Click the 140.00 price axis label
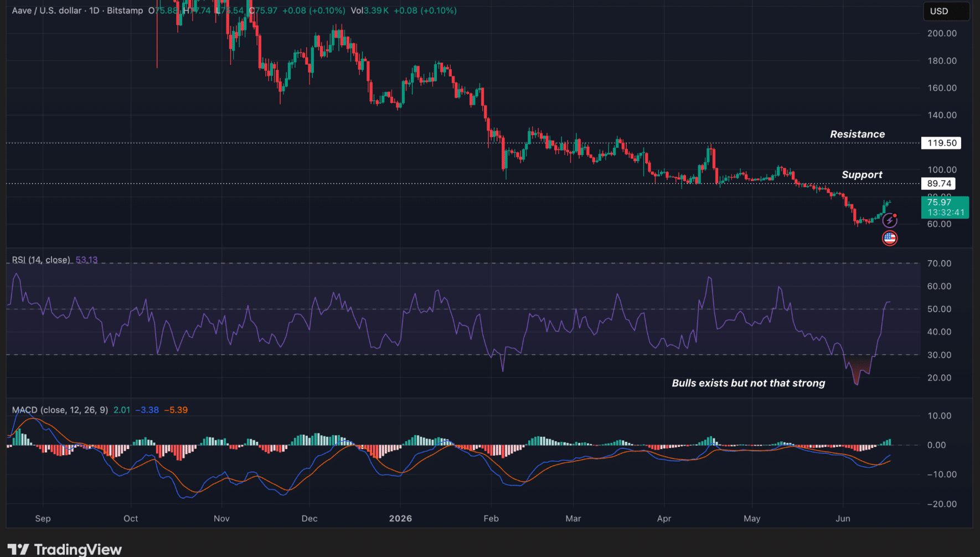This screenshot has height=557, width=980. pyautogui.click(x=942, y=115)
